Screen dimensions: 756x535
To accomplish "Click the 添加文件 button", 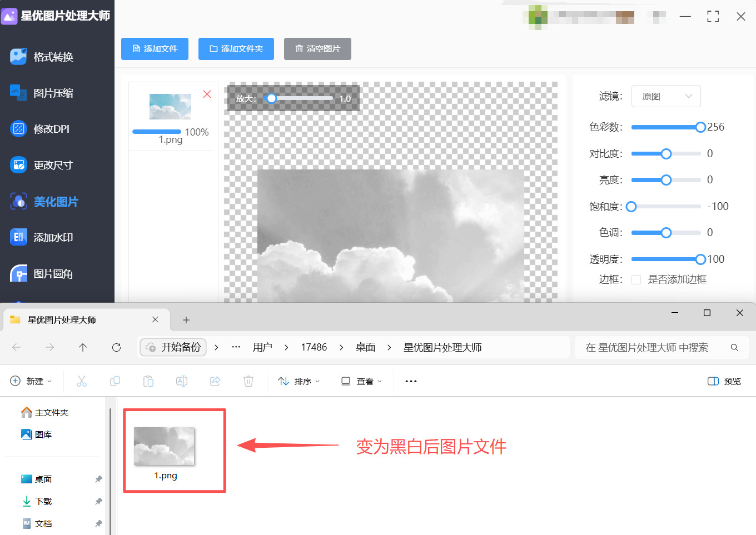I will click(x=155, y=49).
